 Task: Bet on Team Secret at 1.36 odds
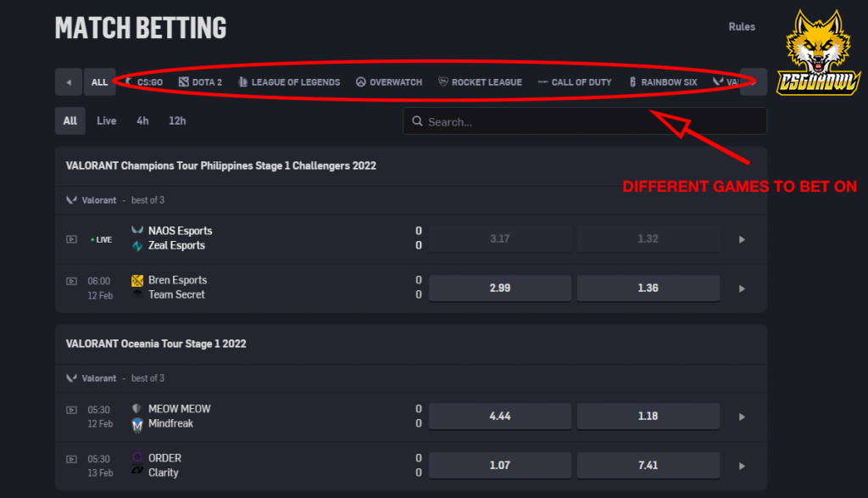[x=648, y=288]
